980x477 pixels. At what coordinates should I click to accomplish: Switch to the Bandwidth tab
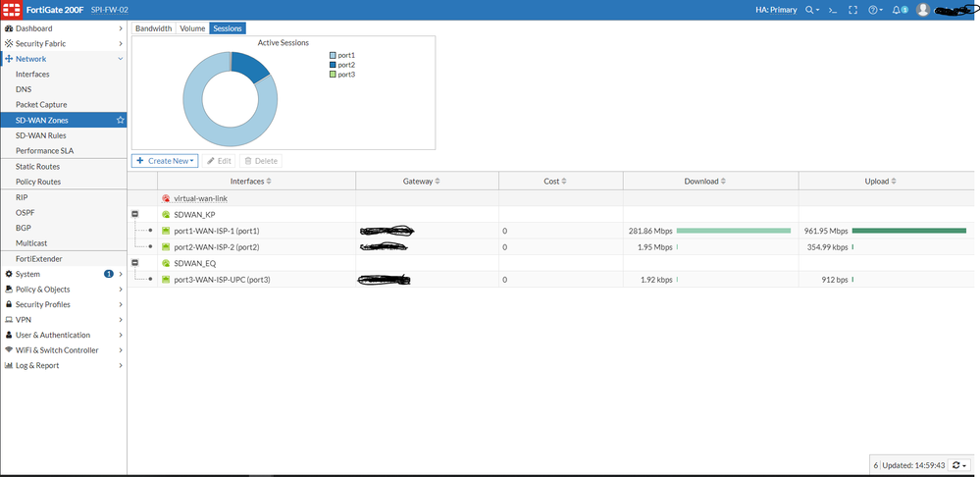click(x=154, y=28)
